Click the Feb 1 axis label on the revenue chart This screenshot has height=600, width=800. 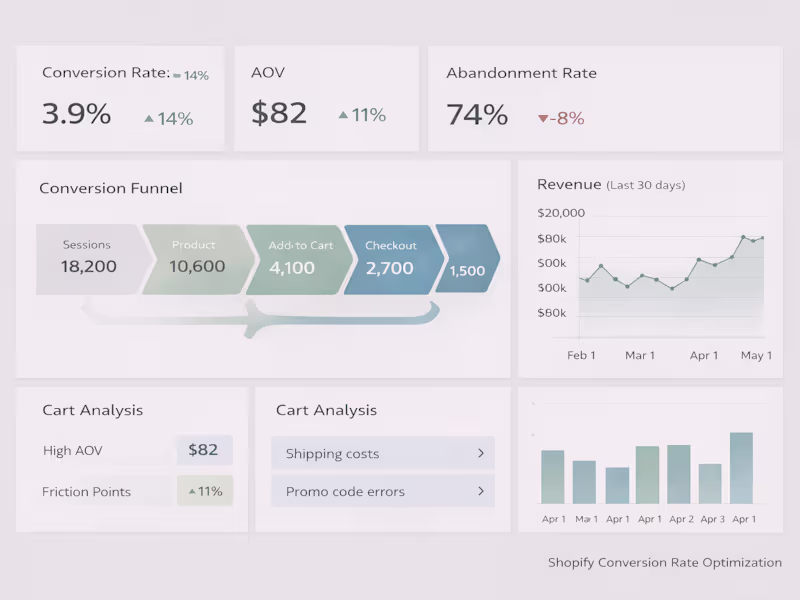point(581,355)
